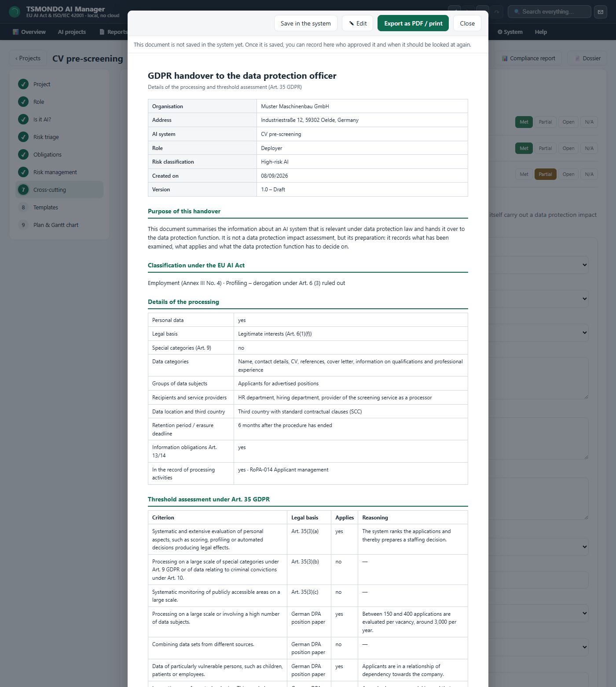Select Met in the third status row

[x=524, y=174]
